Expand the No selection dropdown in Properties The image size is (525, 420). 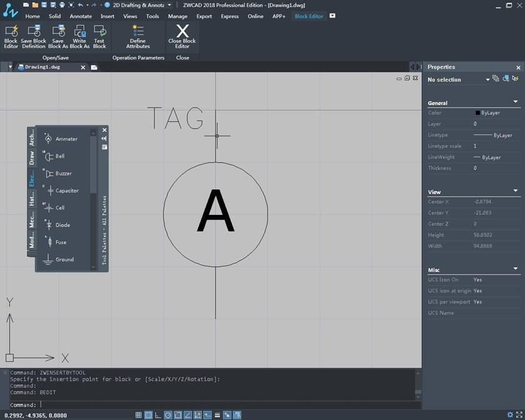(x=487, y=79)
